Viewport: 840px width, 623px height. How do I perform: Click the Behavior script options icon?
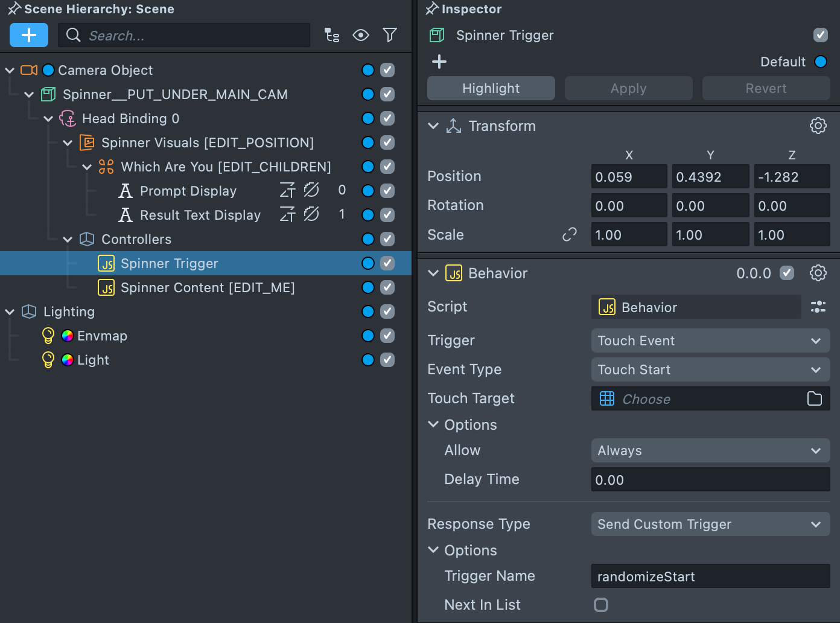click(818, 307)
